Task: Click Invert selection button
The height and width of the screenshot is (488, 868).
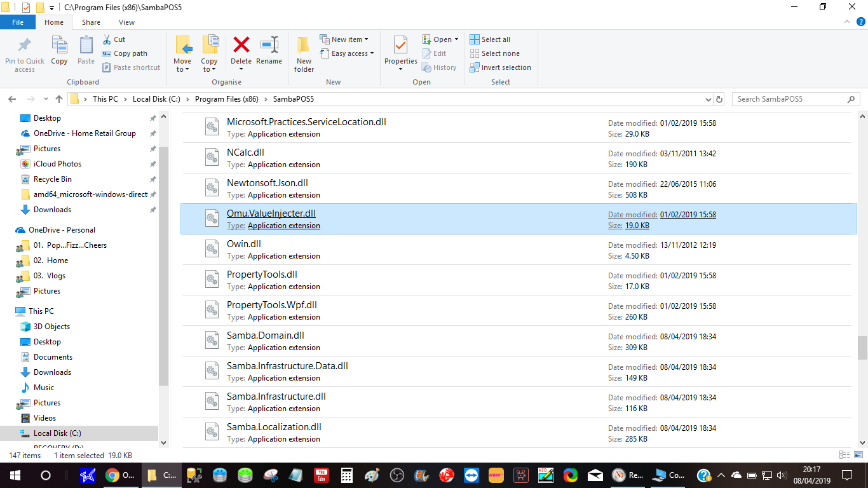Action: click(500, 67)
